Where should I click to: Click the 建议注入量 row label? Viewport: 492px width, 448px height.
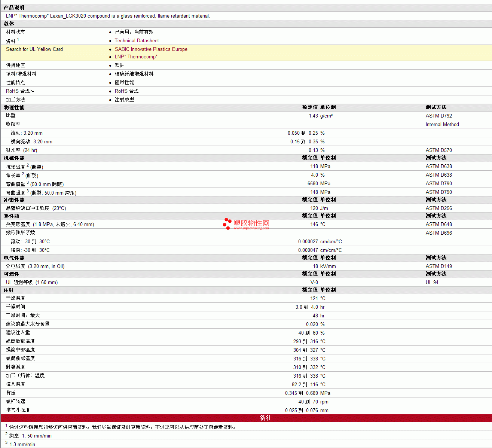(x=18, y=332)
